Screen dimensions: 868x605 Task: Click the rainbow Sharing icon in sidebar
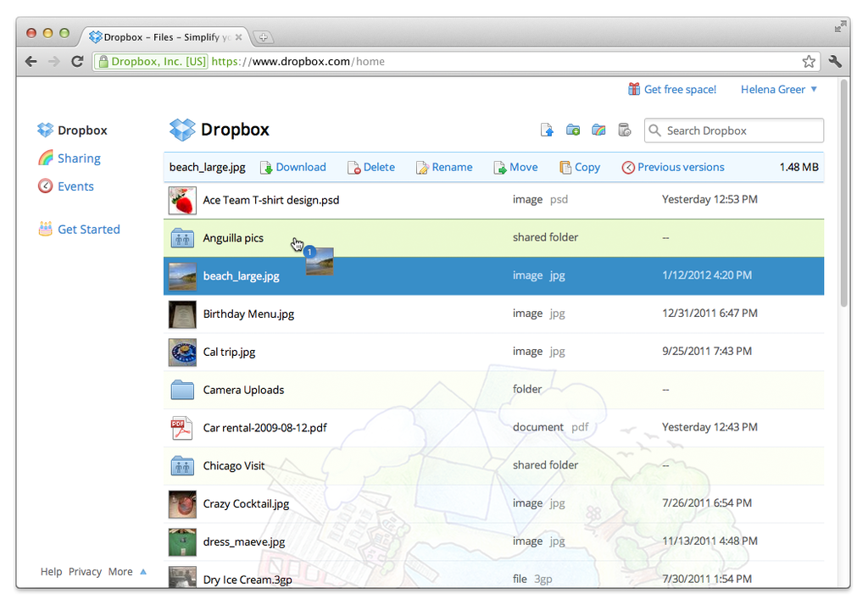pyautogui.click(x=46, y=158)
